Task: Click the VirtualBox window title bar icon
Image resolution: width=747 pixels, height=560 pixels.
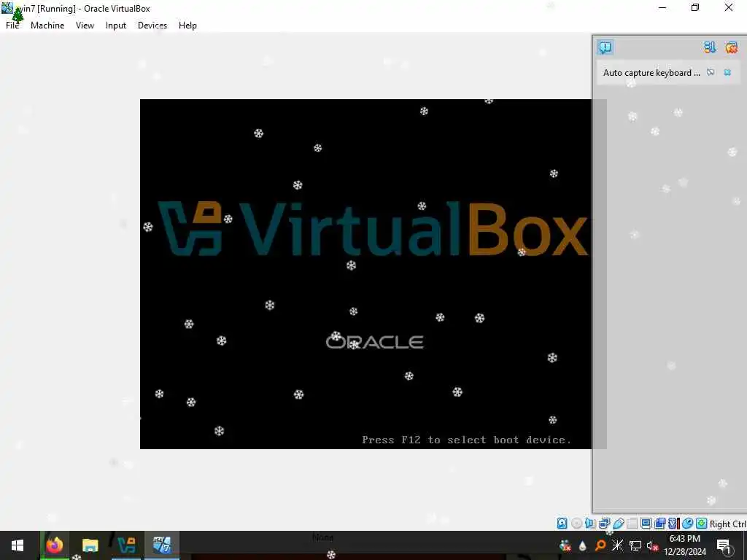Action: 7,7
